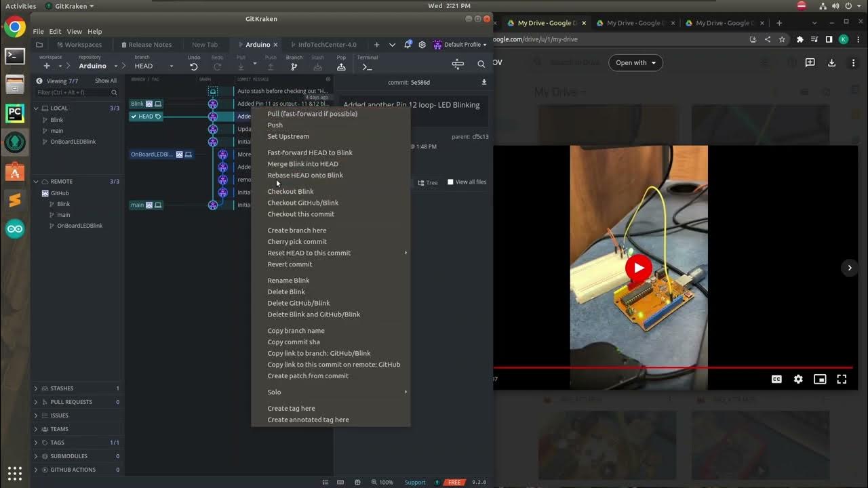Click the video settings gear icon
Image resolution: width=868 pixels, height=488 pixels.
(x=798, y=380)
